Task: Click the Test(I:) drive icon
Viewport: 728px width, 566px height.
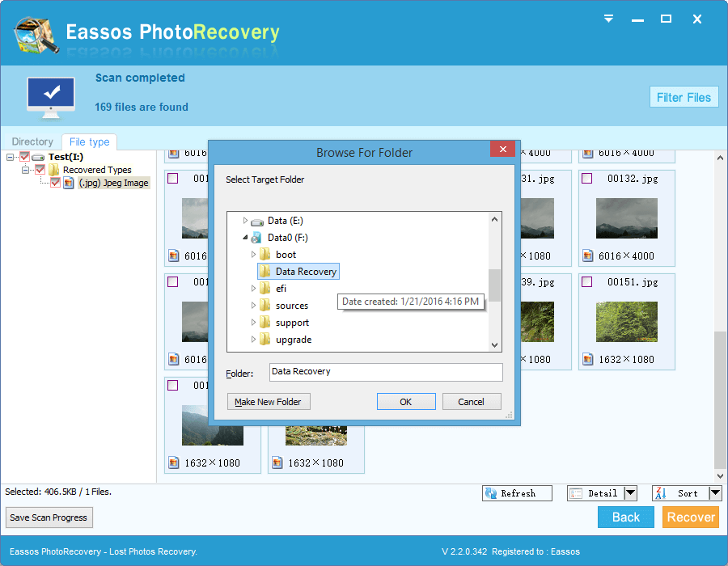Action: pos(38,158)
